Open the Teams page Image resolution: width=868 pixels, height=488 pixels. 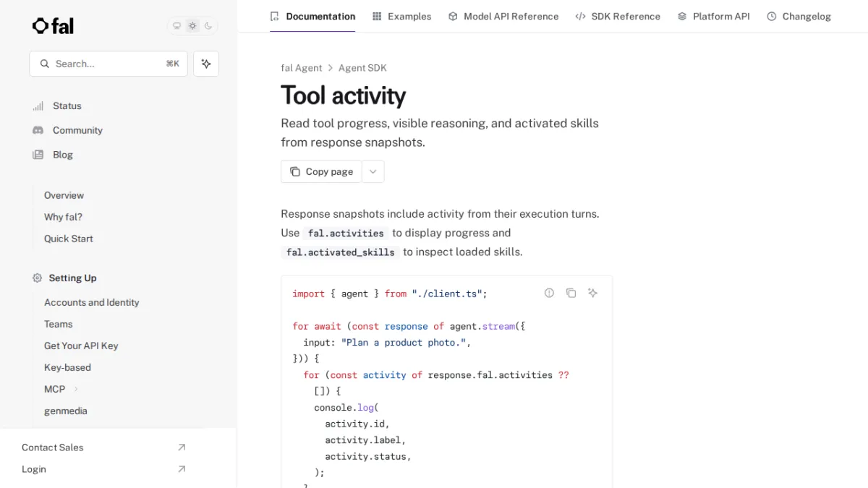click(x=59, y=324)
